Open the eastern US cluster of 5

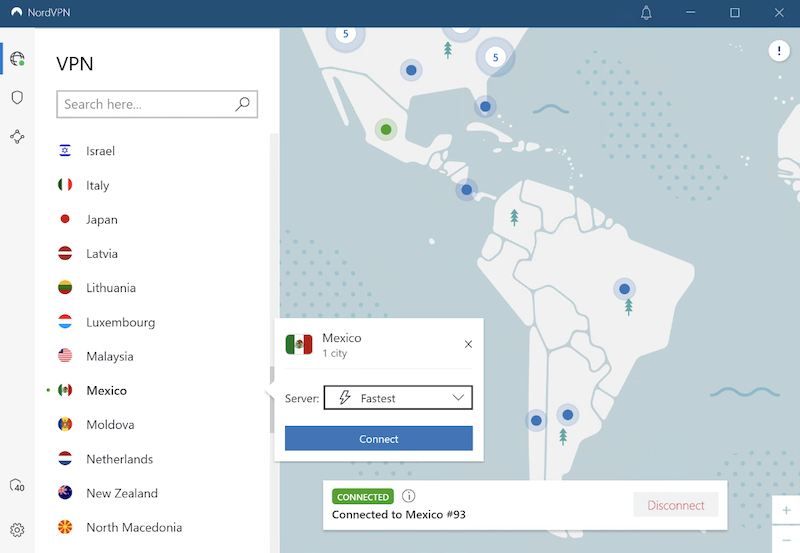coord(495,57)
